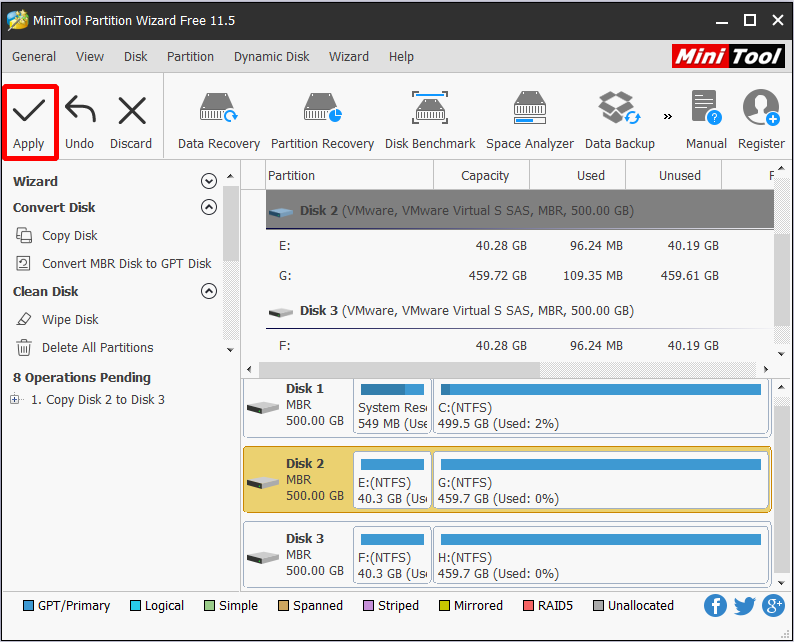
Task: Open the Partition Recovery tool
Action: (323, 121)
